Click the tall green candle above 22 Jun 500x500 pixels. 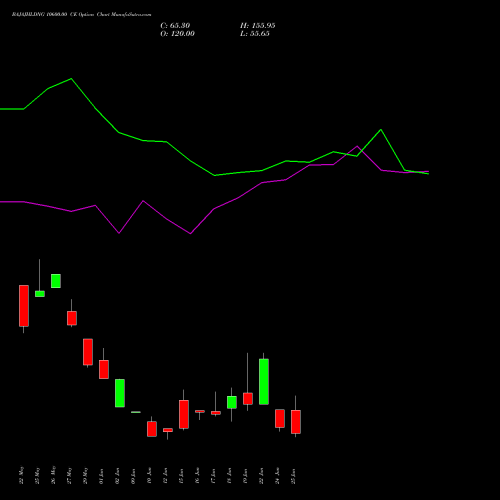coord(264,382)
